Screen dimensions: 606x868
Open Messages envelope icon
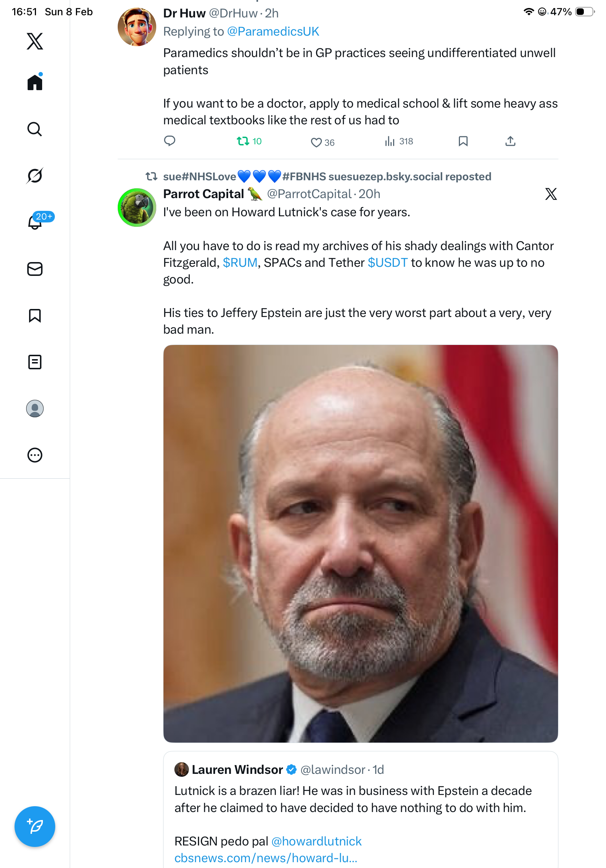35,269
